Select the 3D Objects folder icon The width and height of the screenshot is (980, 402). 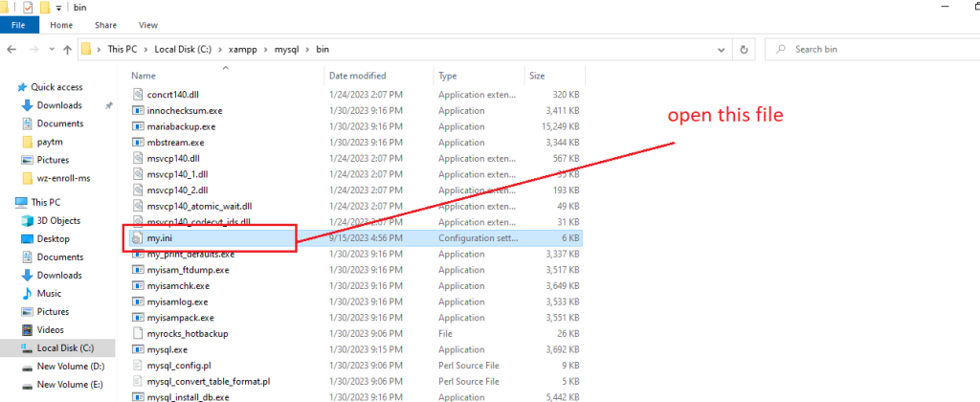[26, 221]
